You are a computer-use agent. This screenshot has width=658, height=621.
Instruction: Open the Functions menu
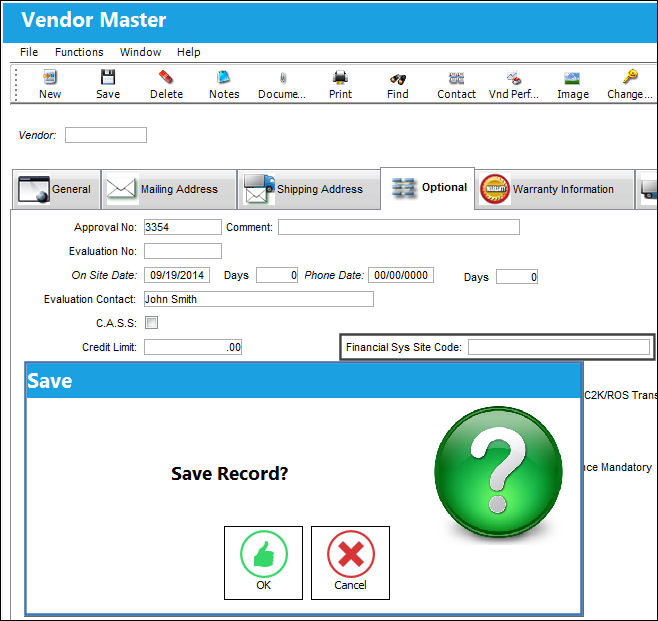pos(79,52)
